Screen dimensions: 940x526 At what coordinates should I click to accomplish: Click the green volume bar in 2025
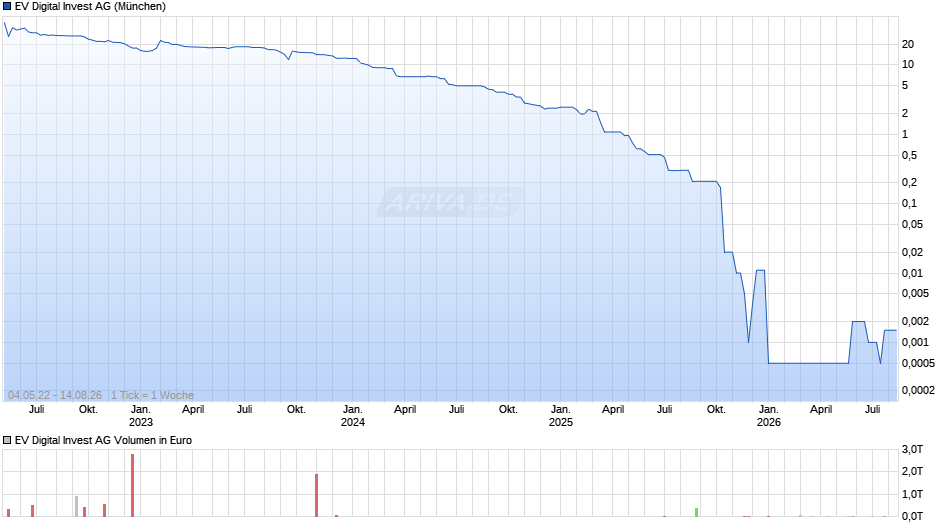click(x=697, y=512)
